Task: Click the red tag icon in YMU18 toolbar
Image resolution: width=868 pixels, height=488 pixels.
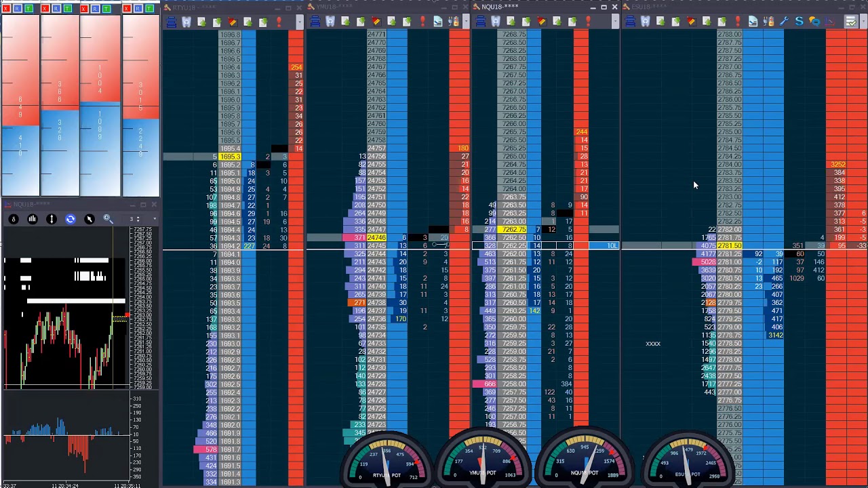Action: tap(376, 22)
